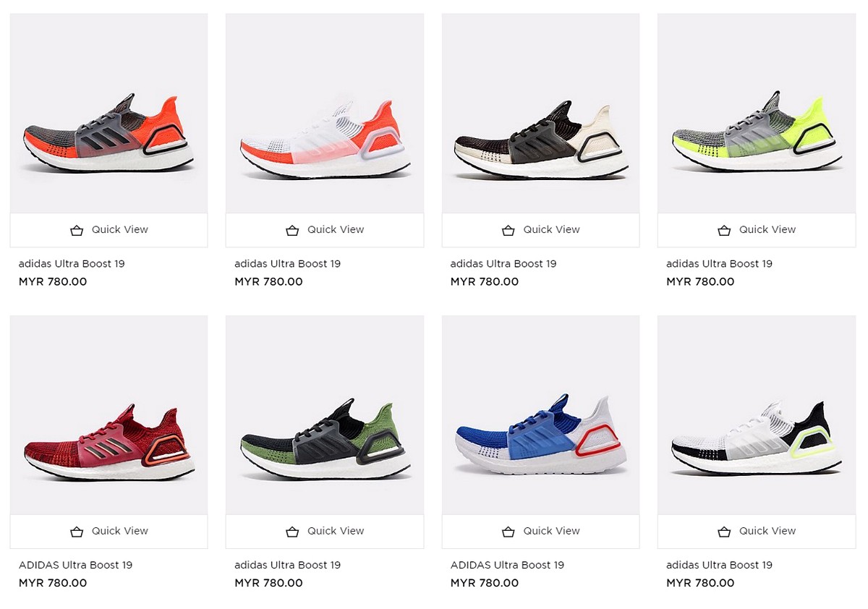
Task: Click basket icon under white-orange shoe
Action: pos(292,230)
